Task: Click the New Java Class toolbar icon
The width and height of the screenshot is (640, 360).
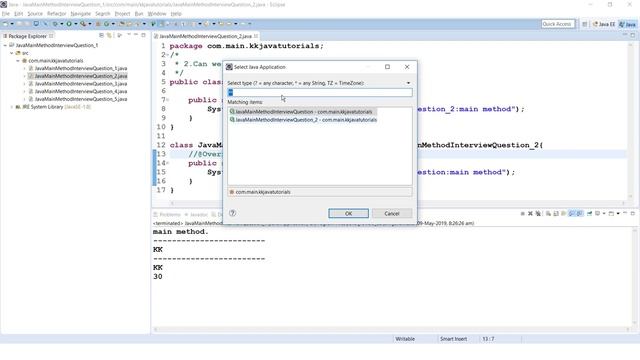Action: (107, 24)
